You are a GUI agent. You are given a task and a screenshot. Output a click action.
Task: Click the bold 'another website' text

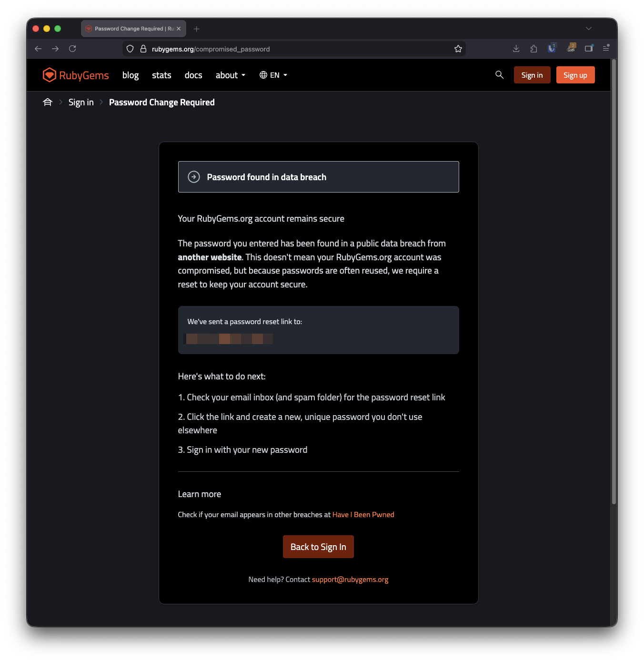tap(210, 257)
